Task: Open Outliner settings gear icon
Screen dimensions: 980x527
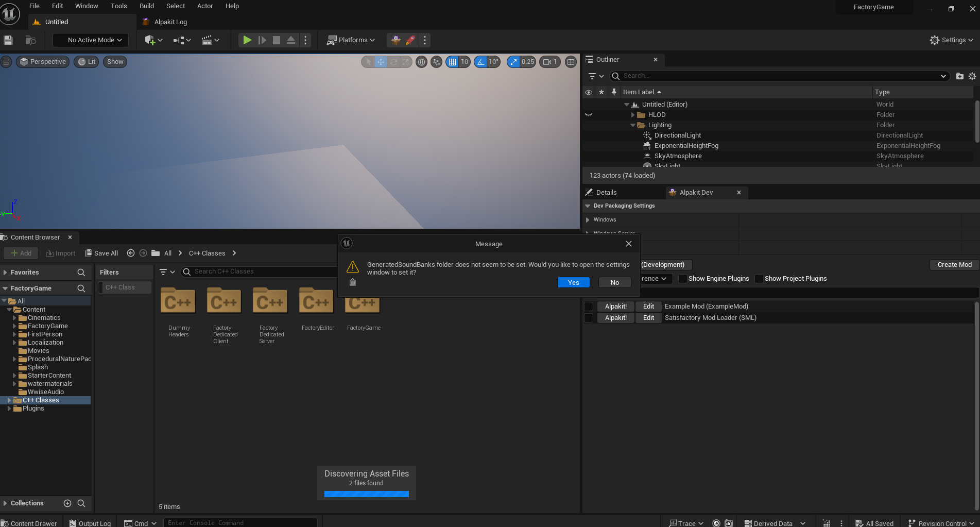Action: click(972, 76)
